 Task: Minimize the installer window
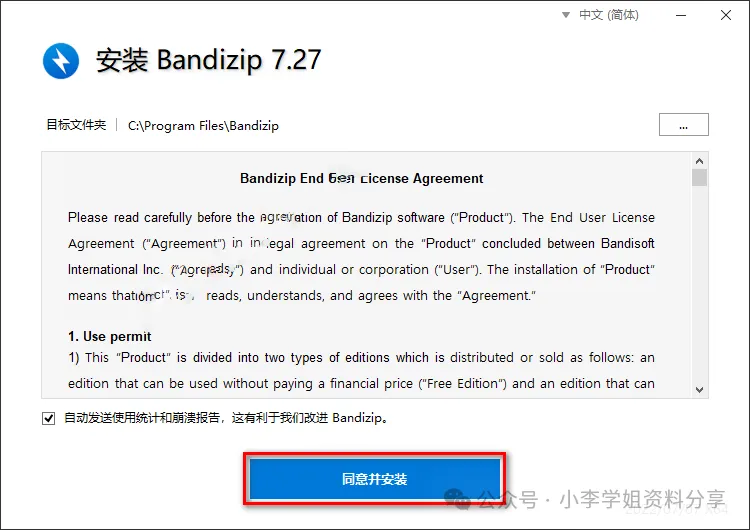click(681, 15)
